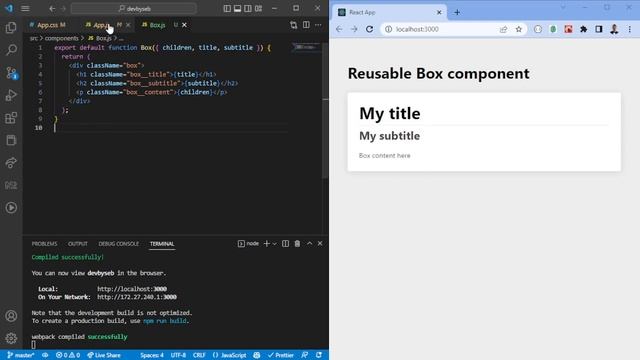Click the node terminal label

coord(249,244)
